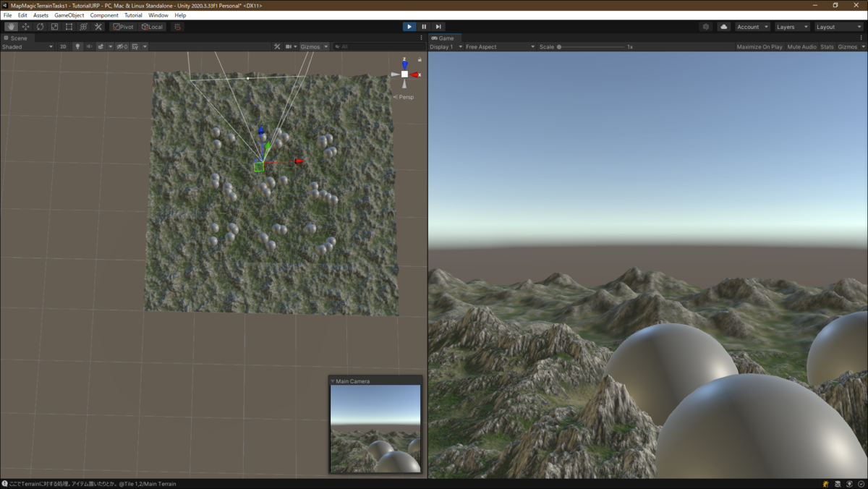Open the Tutorial menu
868x489 pixels.
[x=133, y=15]
